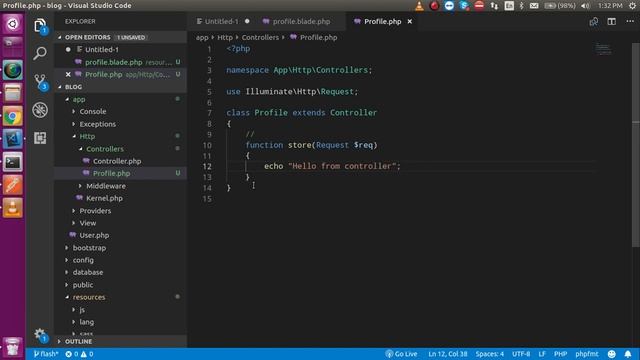Click the Ln 12, Col 38 position indicator
Image resolution: width=640 pixels, height=360 pixels.
click(448, 354)
